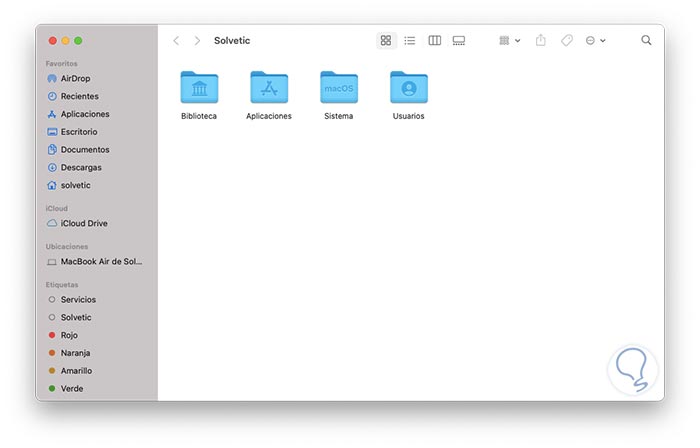
Task: Minimize the window with yellow button
Action: pos(66,41)
